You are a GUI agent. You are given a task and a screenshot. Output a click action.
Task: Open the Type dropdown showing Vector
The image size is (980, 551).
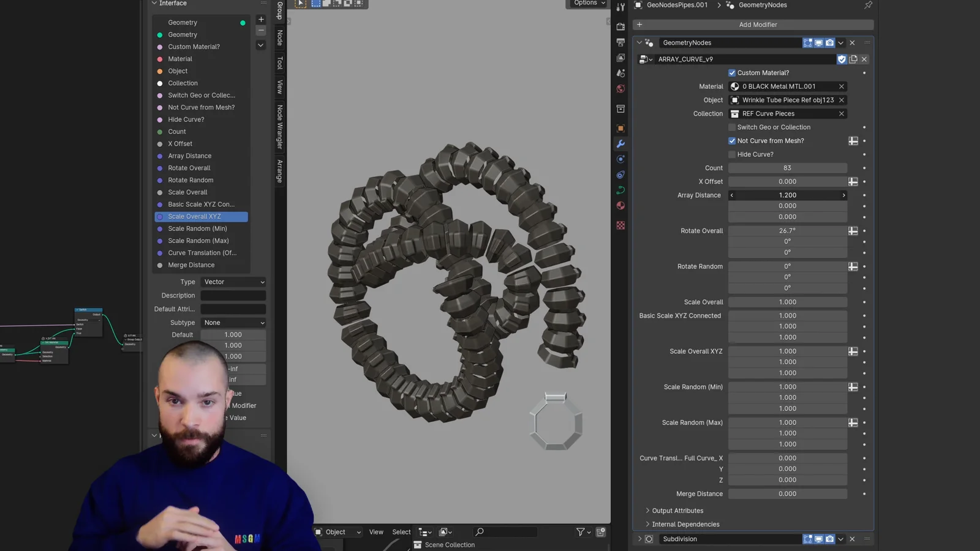[233, 282]
